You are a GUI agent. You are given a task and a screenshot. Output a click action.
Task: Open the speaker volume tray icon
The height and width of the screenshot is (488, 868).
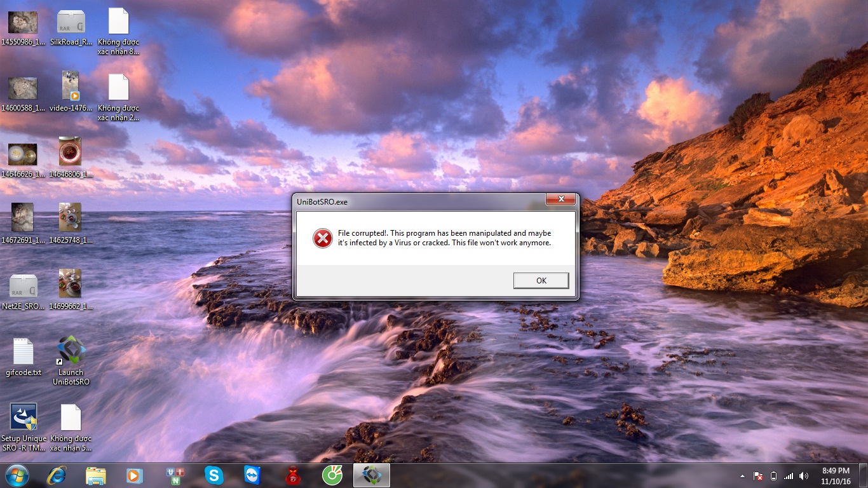pos(804,476)
